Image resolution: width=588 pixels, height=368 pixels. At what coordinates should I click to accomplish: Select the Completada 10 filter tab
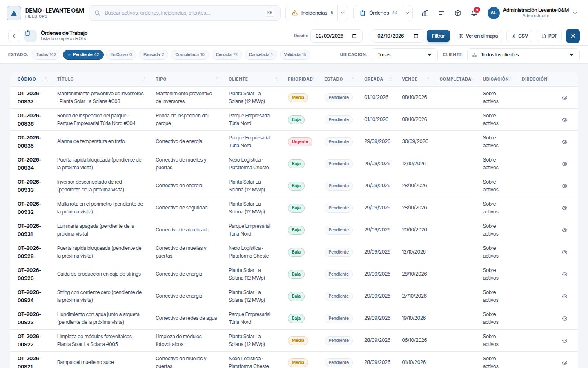click(x=190, y=55)
